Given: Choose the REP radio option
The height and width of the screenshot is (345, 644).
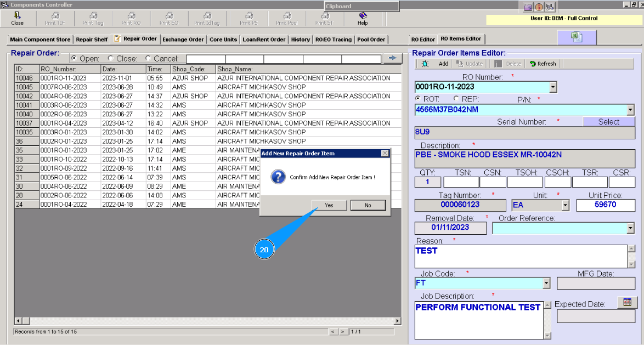Looking at the screenshot, I should click(456, 99).
